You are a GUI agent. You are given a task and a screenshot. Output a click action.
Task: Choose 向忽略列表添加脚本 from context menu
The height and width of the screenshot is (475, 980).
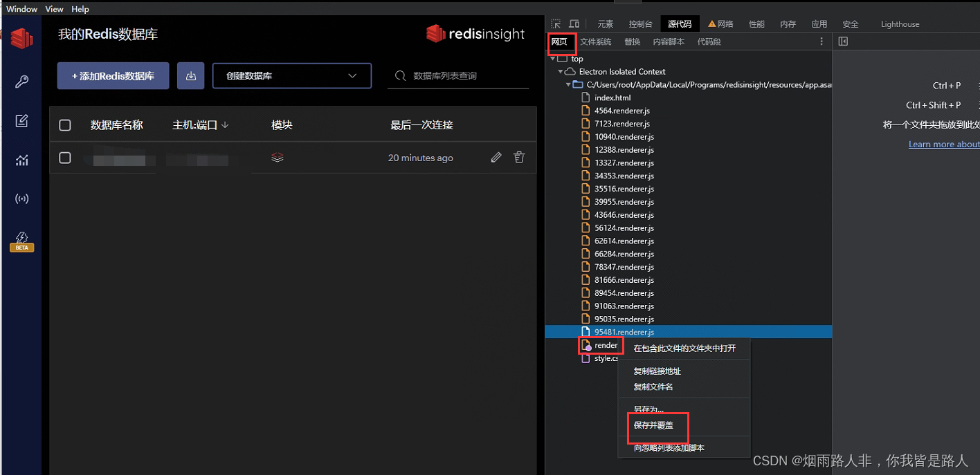[684, 448]
